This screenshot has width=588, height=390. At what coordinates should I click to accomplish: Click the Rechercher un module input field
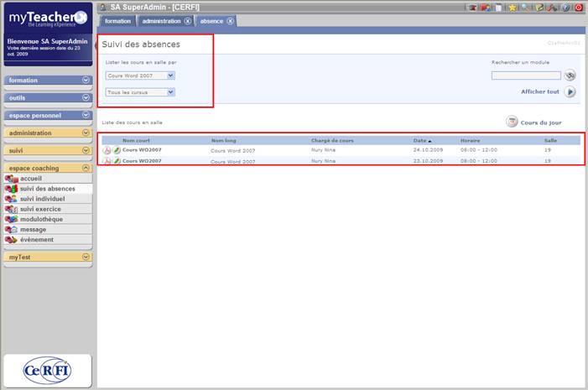point(526,75)
